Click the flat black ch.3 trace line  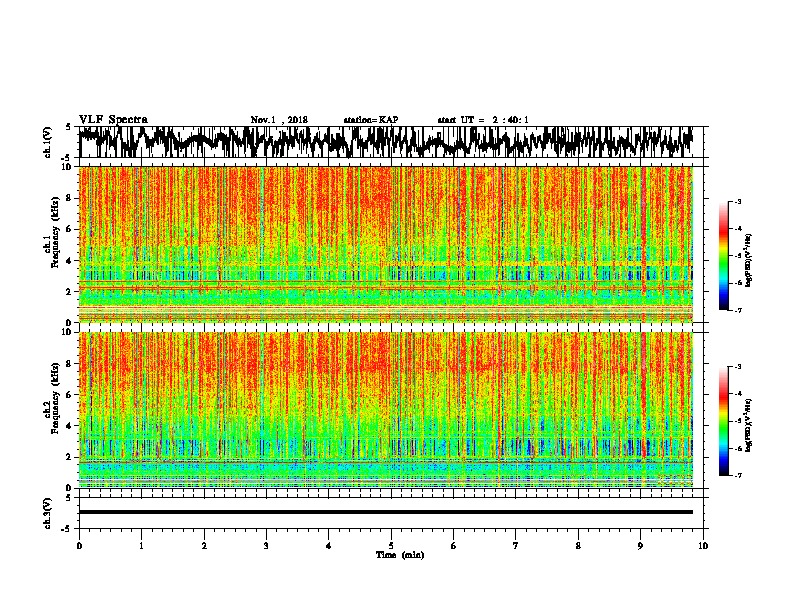point(385,512)
